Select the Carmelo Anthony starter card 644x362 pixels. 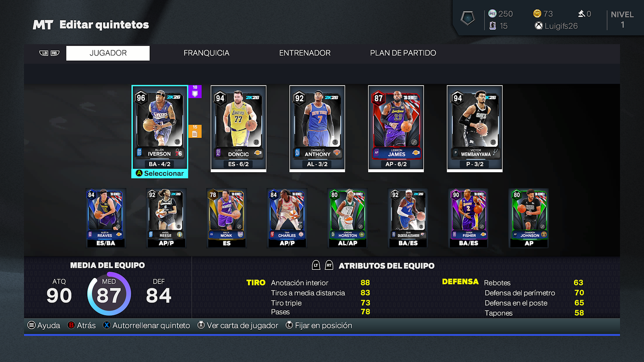point(317,128)
